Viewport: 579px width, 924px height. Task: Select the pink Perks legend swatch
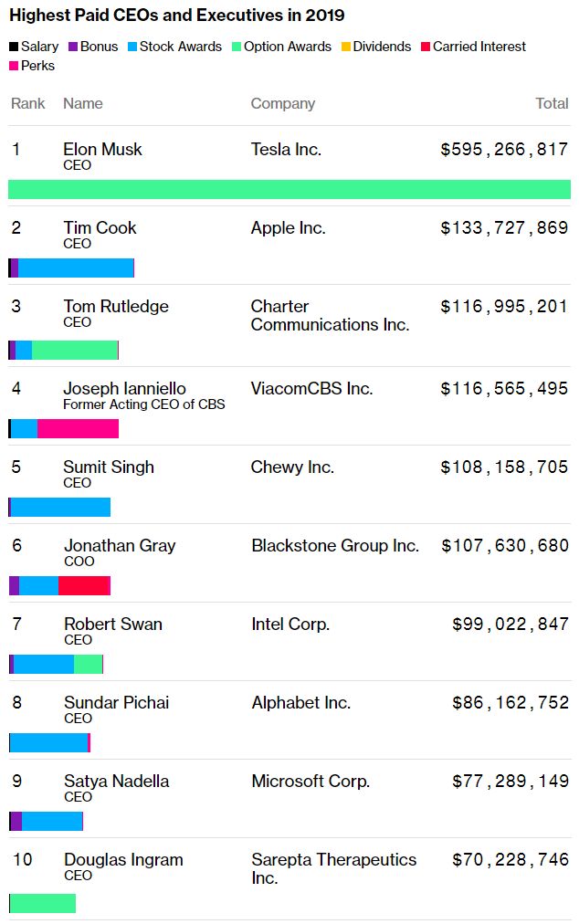13,66
